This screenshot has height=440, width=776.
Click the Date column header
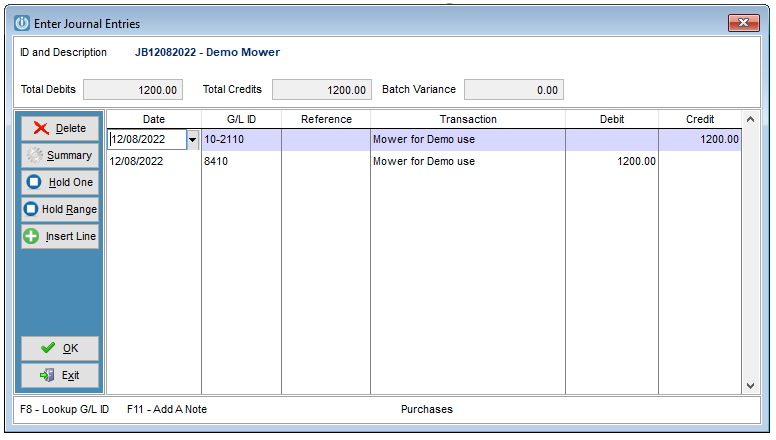(x=154, y=119)
